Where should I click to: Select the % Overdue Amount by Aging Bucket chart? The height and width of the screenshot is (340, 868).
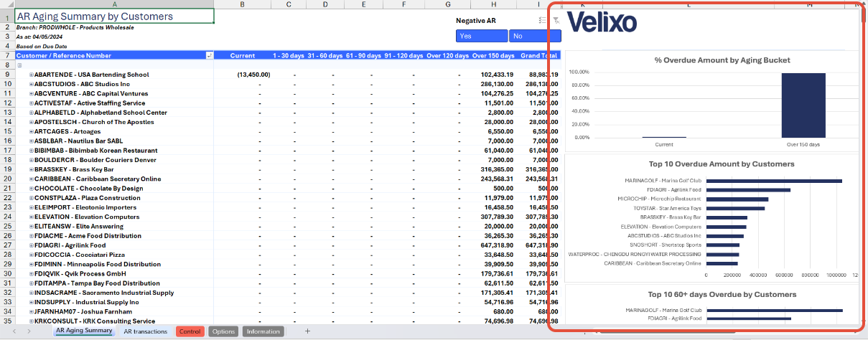(713, 101)
